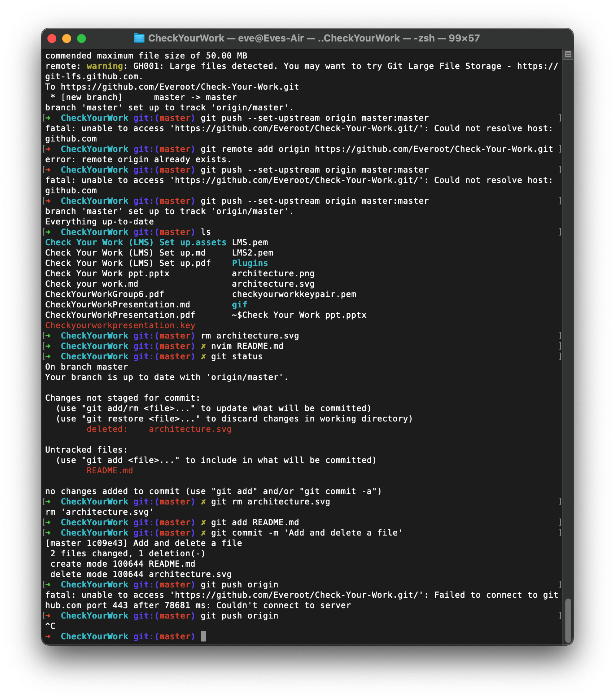
Task: Click the green zoom window button
Action: click(82, 39)
